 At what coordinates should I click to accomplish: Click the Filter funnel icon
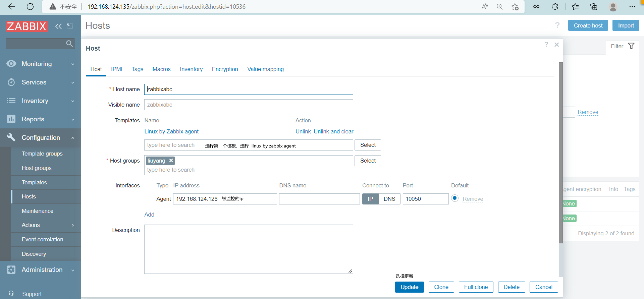tap(631, 46)
